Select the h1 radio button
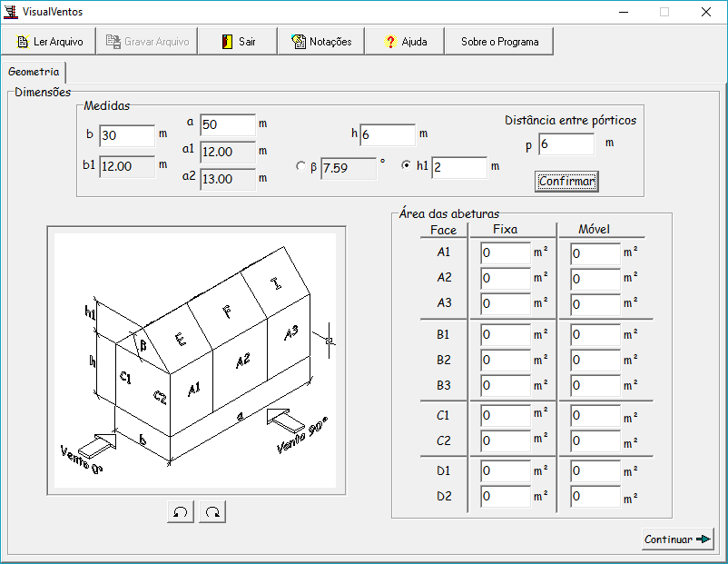 407,165
